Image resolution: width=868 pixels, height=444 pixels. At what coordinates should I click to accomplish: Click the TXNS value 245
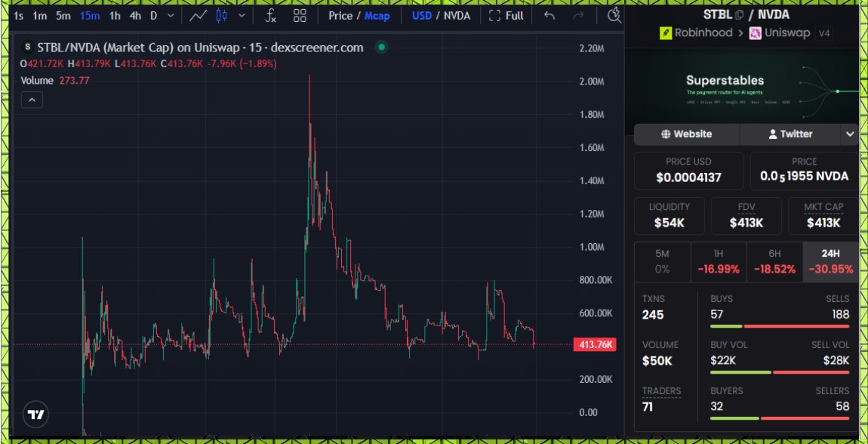tap(653, 315)
